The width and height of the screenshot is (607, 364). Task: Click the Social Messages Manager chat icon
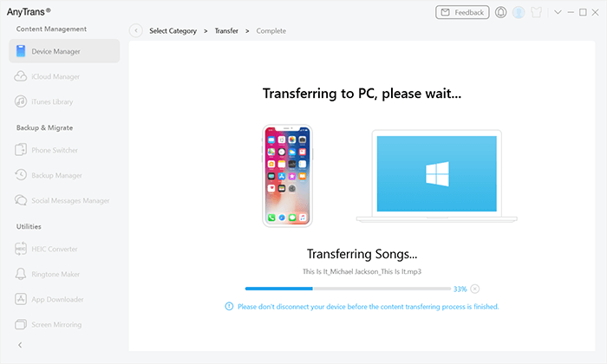coord(21,200)
